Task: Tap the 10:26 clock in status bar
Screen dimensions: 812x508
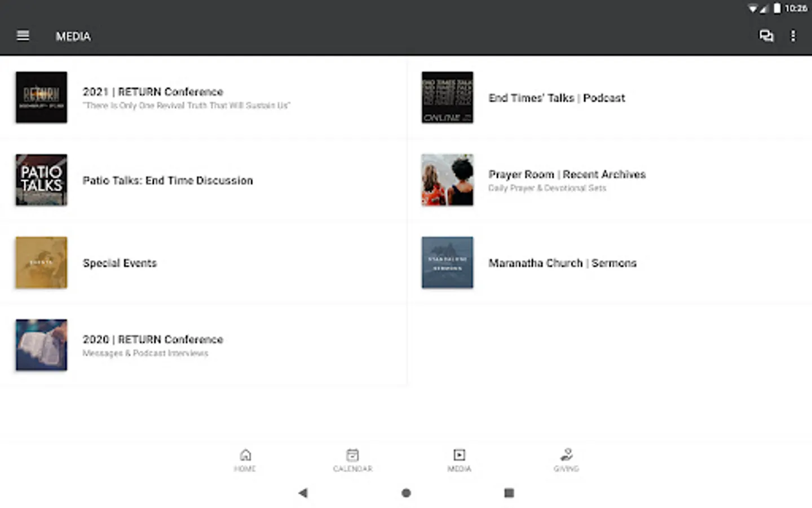Action: point(796,8)
